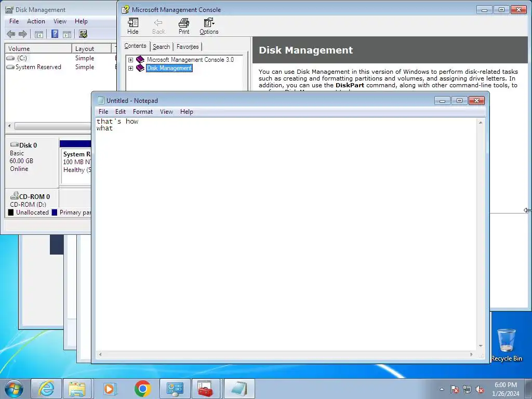Screen dimensions: 532x399
Task: Open Windows Explorer from the taskbar
Action: pos(77,389)
